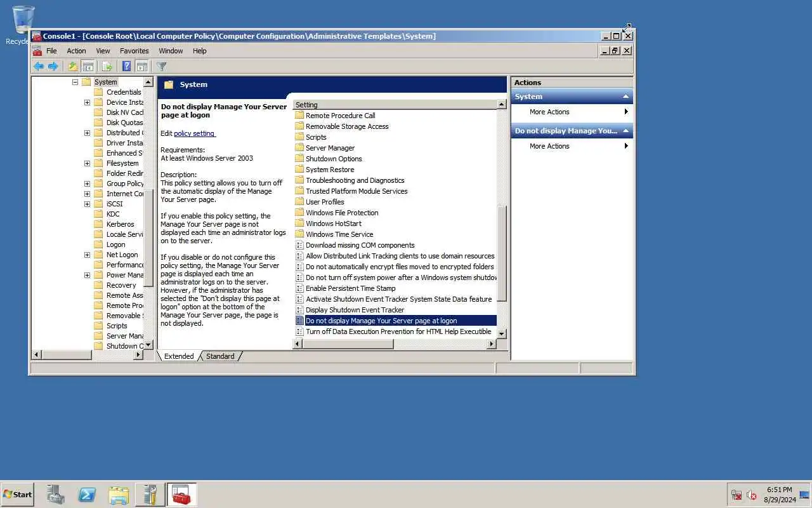Open the Favorites menu
Screen dimensions: 812x508
click(x=134, y=51)
